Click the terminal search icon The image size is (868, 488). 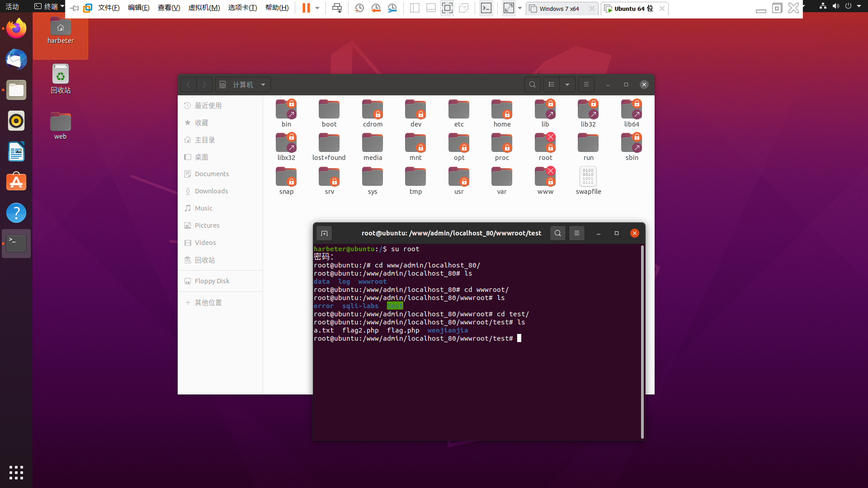(x=558, y=233)
